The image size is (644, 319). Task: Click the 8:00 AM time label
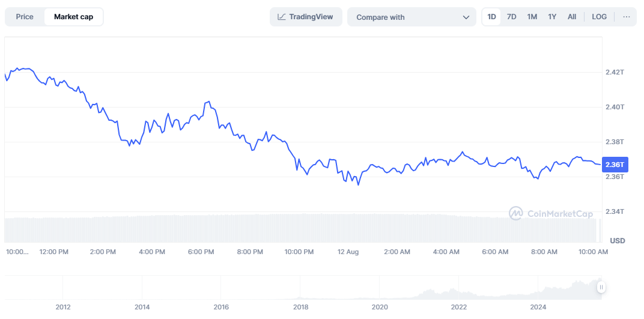(544, 252)
